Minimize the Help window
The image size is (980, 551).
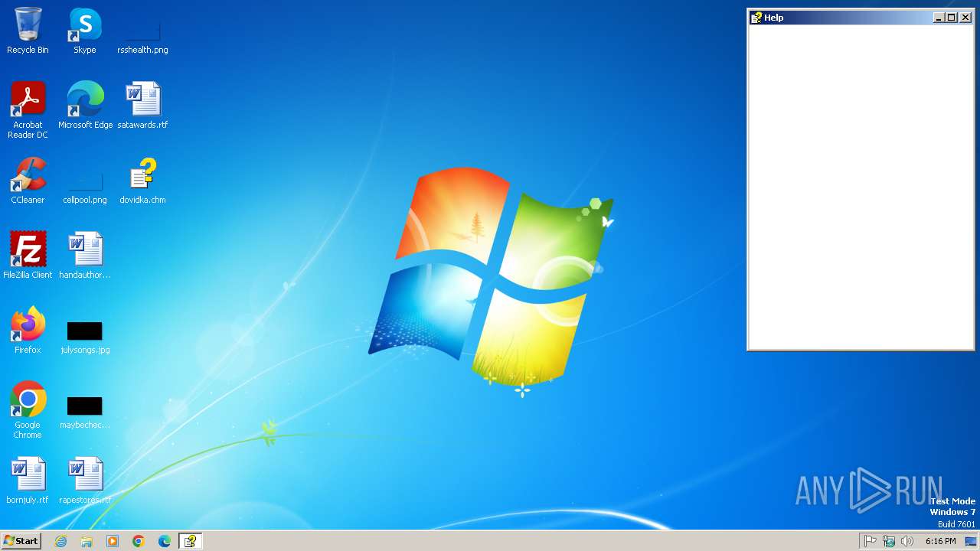pos(939,18)
